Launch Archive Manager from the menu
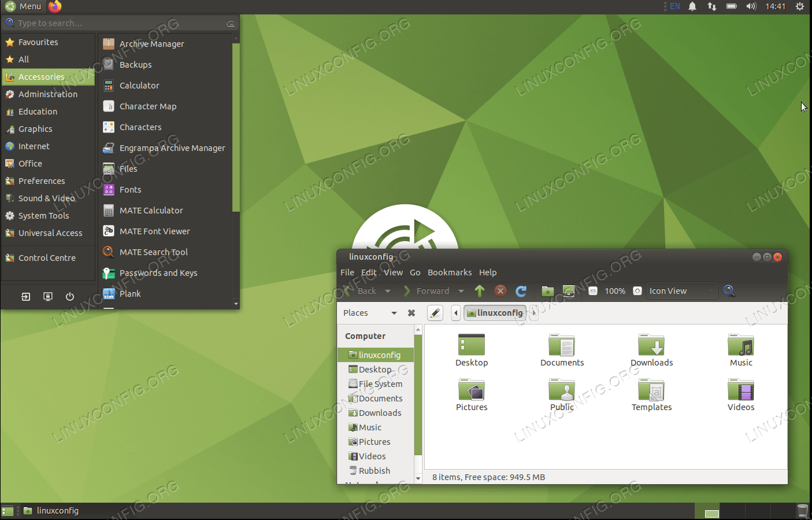The image size is (812, 520). 164,44
